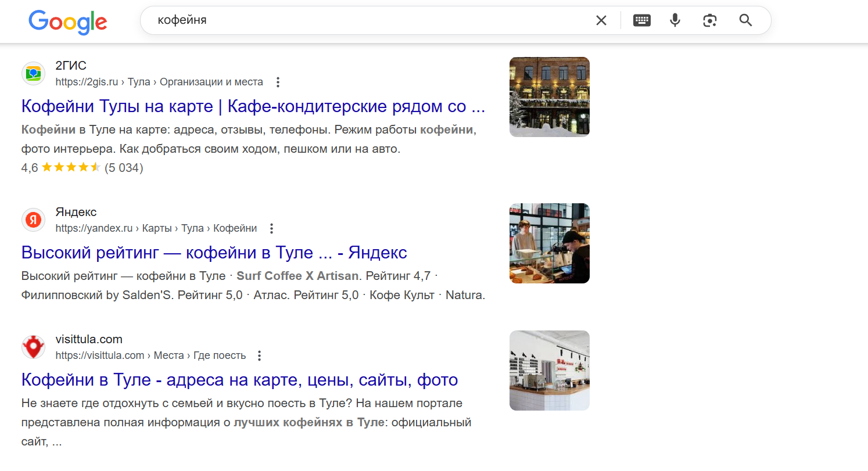Click the лучших кофейнях в Туле snippet text
This screenshot has height=471, width=868.
pos(309,422)
